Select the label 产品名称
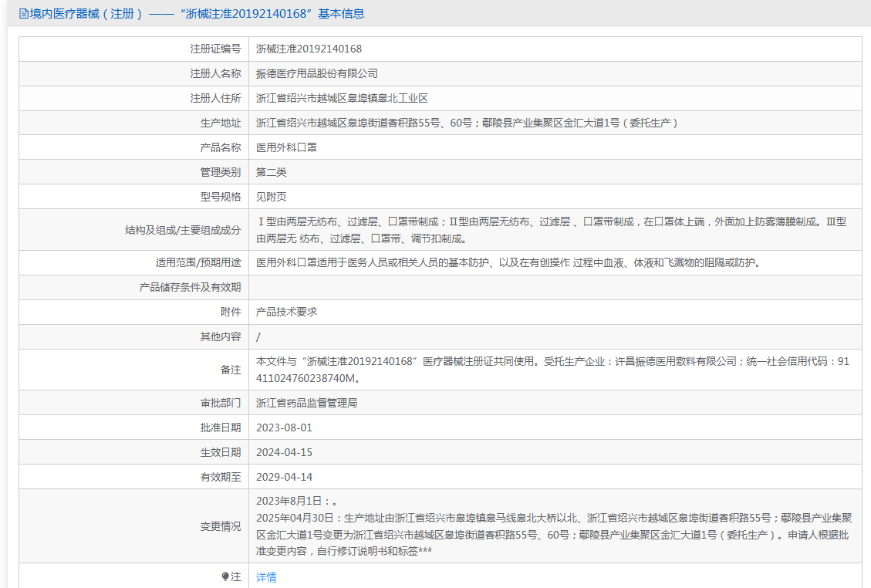 point(221,147)
